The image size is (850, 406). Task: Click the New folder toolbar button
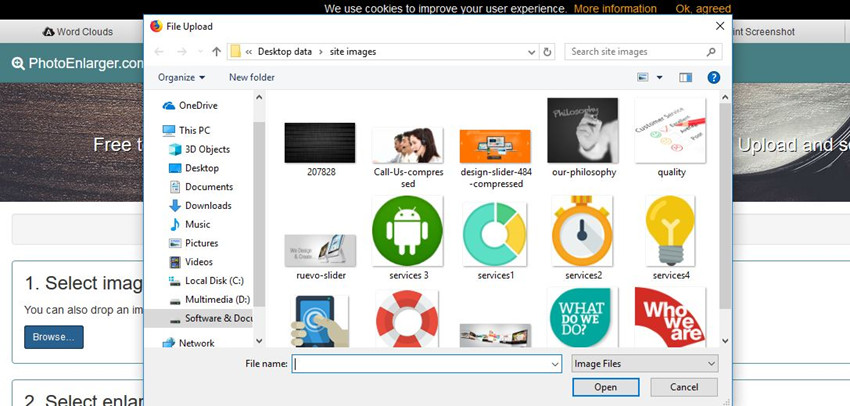(251, 77)
